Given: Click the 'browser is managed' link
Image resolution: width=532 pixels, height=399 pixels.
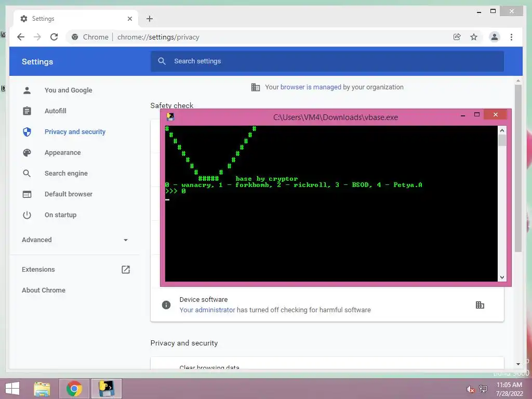Looking at the screenshot, I should coord(311,87).
